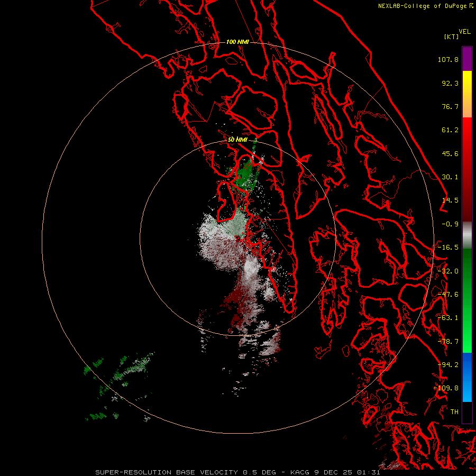
Task: Click the 107.8 velocity scale value
Action: point(448,59)
